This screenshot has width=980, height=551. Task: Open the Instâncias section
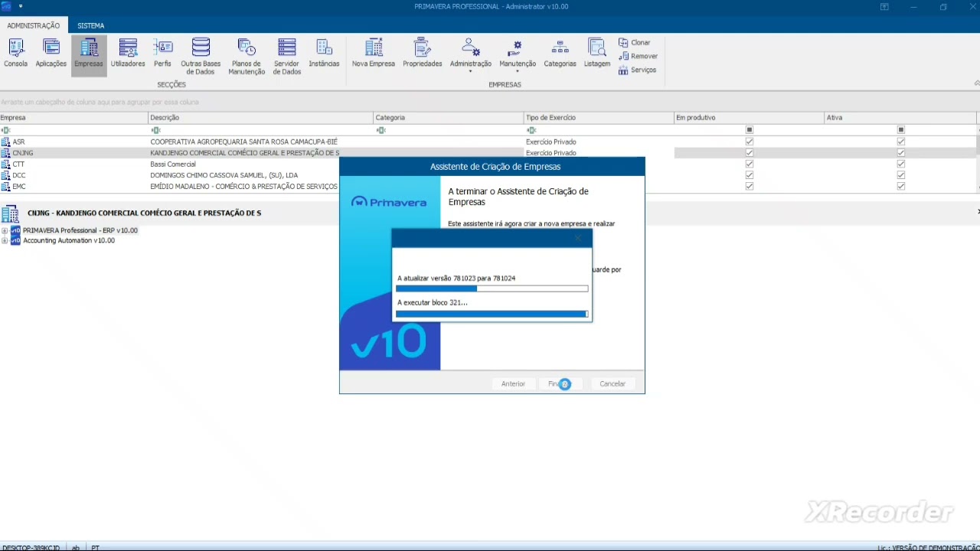(x=324, y=54)
